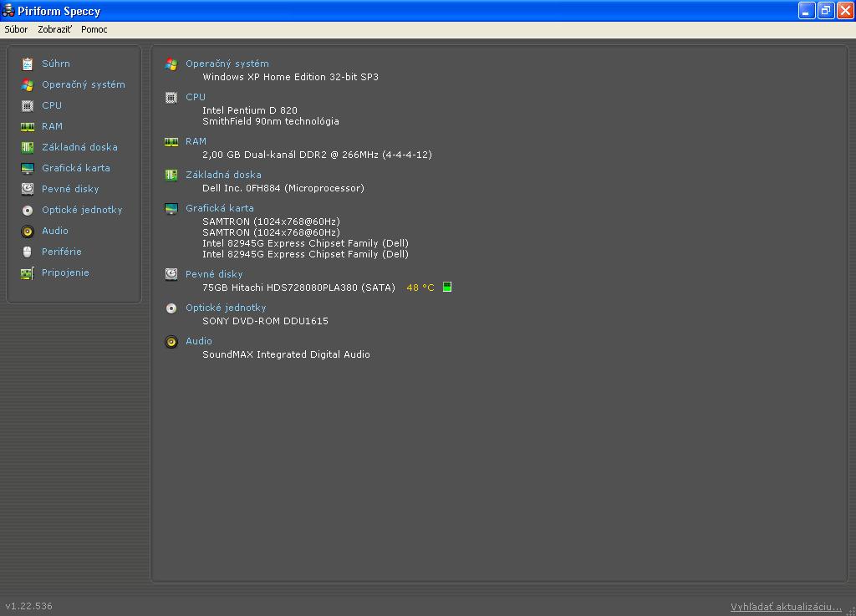Show the RAM sidebar section
This screenshot has width=856, height=616.
(x=52, y=126)
